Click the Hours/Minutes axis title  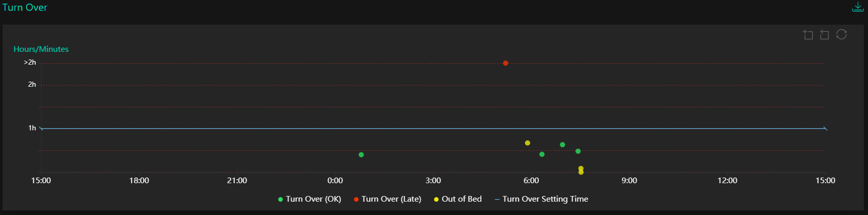[x=41, y=49]
